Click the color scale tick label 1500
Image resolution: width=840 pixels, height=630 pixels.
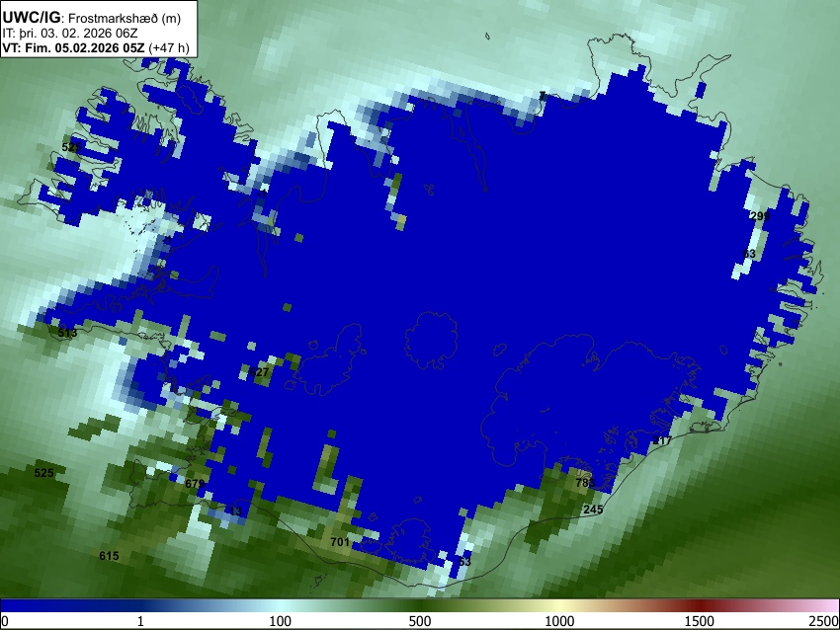700,621
